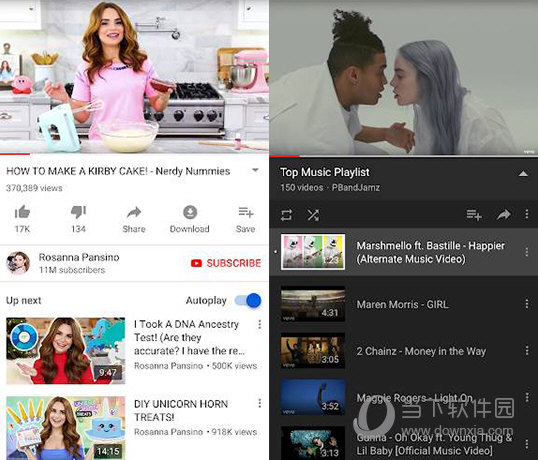
Task: Seek on Kirby Cake video progress bar
Action: [x=134, y=154]
